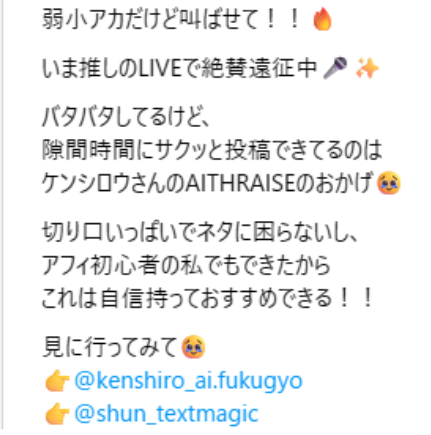Click the line バタバタしてるけど
The height and width of the screenshot is (435, 431).
pos(125,117)
